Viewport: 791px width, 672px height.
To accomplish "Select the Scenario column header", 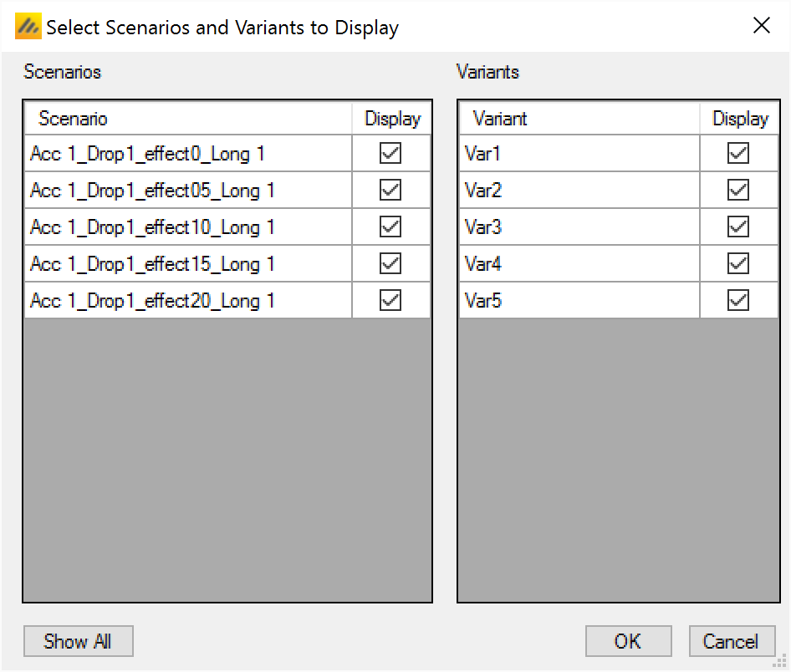I will (x=188, y=119).
